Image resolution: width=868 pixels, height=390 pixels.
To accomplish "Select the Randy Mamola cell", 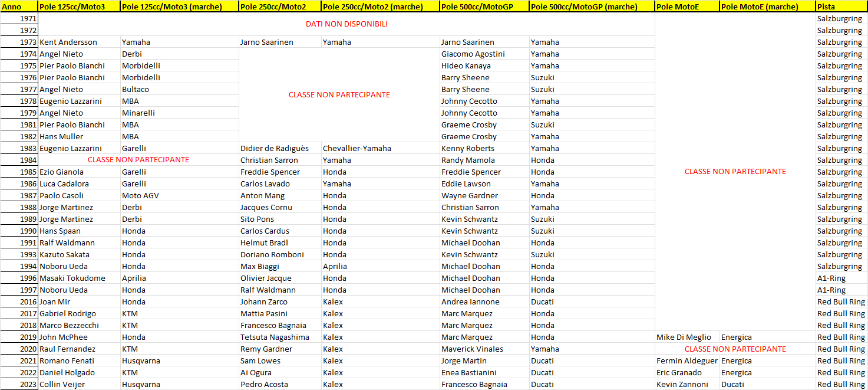I will pyautogui.click(x=484, y=160).
